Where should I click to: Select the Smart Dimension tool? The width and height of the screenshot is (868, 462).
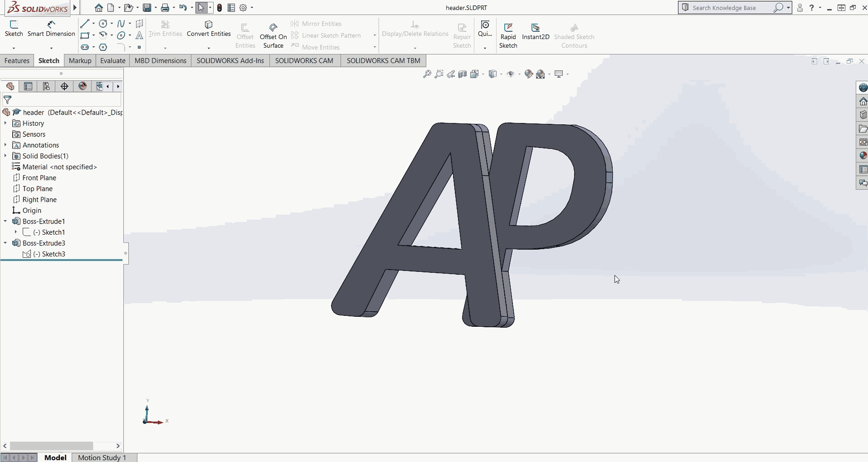(51, 29)
